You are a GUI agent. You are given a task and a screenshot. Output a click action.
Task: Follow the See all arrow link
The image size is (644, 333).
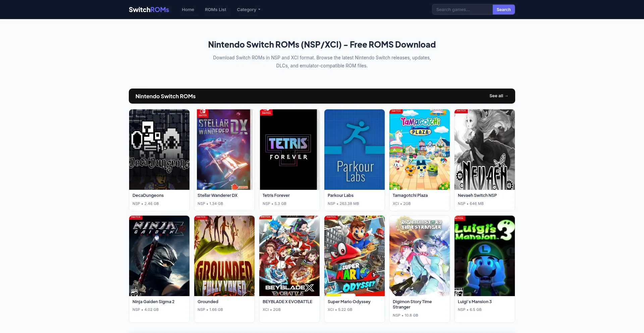(498, 96)
